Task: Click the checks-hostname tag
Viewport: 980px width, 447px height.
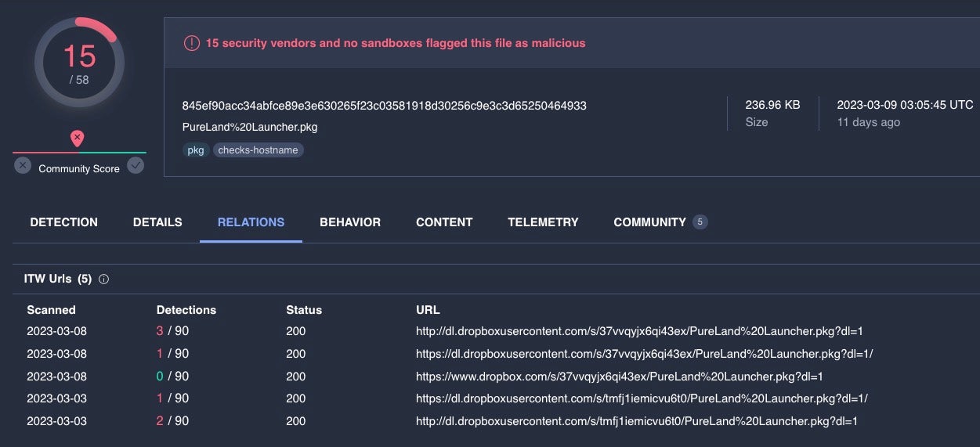Action: (x=258, y=150)
